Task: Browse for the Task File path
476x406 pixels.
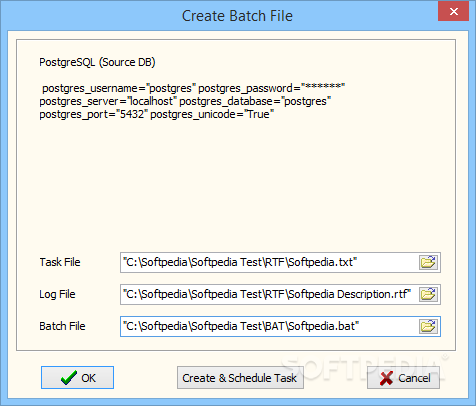Action: 428,262
